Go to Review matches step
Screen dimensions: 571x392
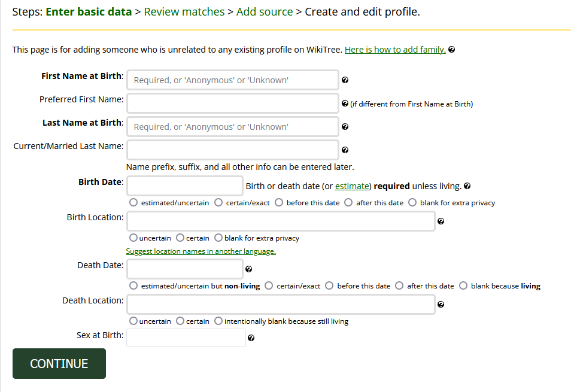[x=184, y=11]
